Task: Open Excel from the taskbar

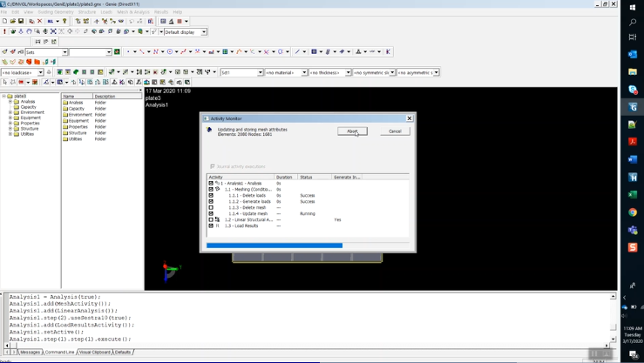Action: coord(633,194)
